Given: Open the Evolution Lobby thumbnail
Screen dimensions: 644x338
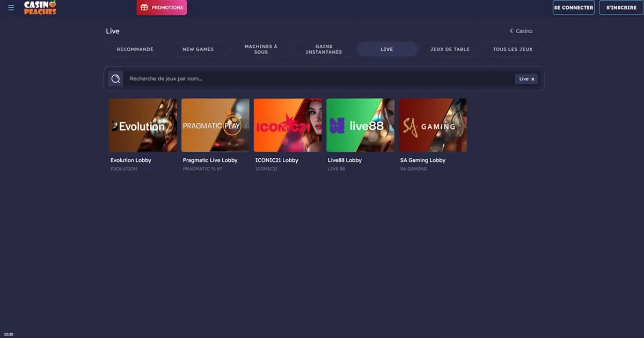Looking at the screenshot, I should tap(143, 125).
